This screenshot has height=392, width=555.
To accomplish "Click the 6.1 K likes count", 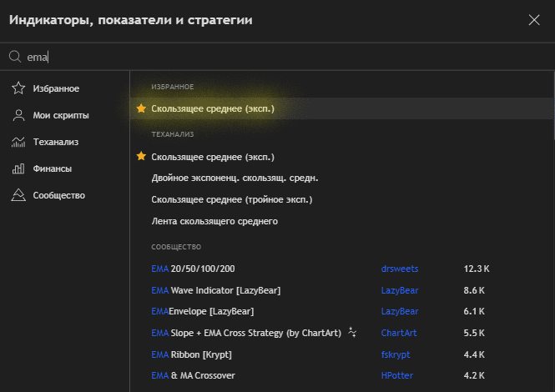I will [474, 311].
